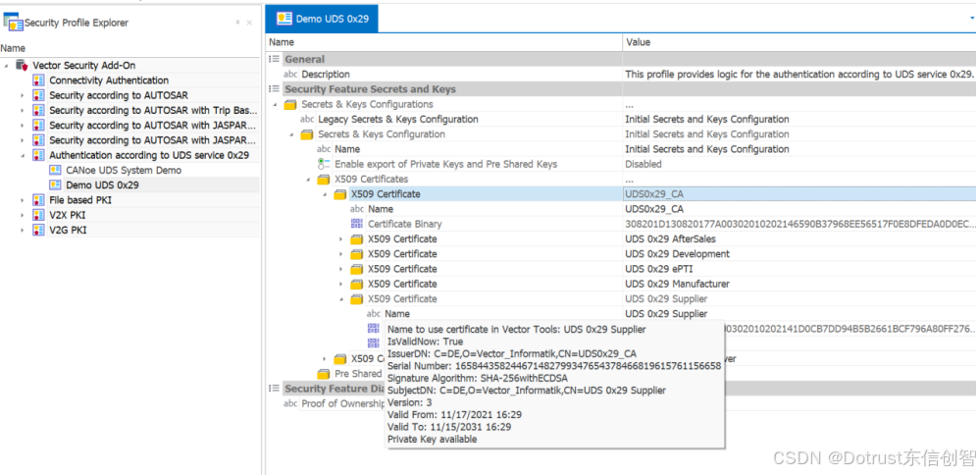Switch to the Demo UDS 0x29 tab
Viewport: 980px width, 475px height.
pos(322,19)
